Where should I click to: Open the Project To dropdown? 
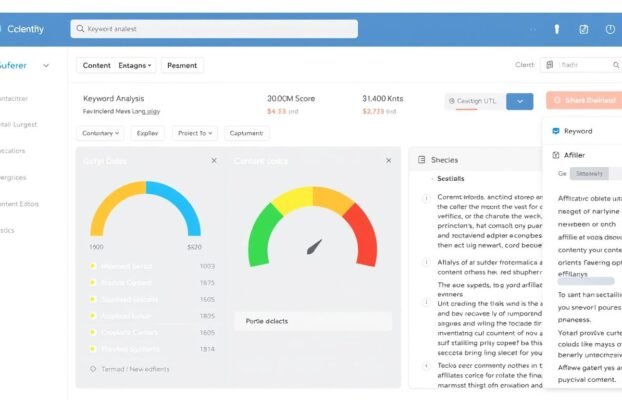tap(195, 133)
